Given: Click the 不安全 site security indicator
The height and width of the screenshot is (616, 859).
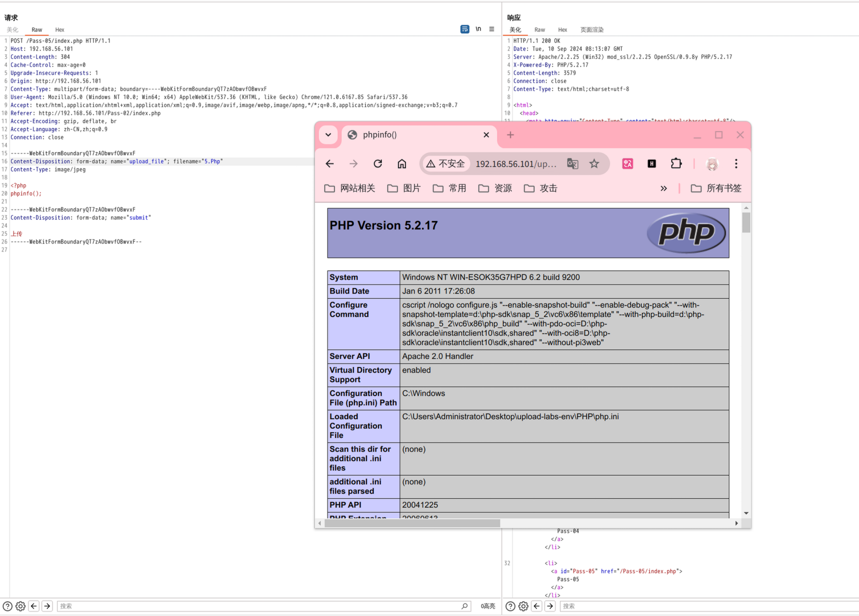Looking at the screenshot, I should (446, 164).
